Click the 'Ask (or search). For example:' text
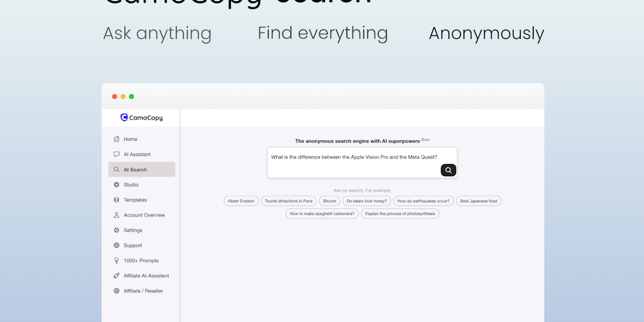 362,191
